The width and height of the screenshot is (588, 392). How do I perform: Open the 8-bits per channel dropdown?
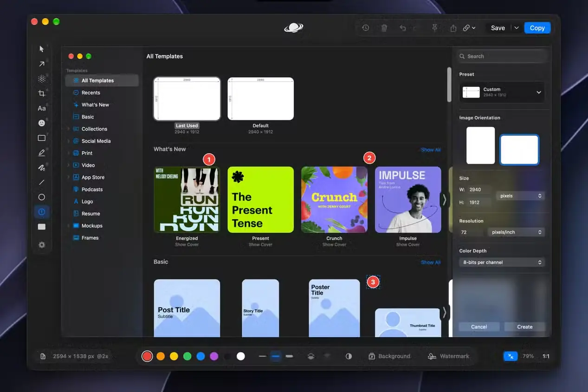[x=502, y=262]
